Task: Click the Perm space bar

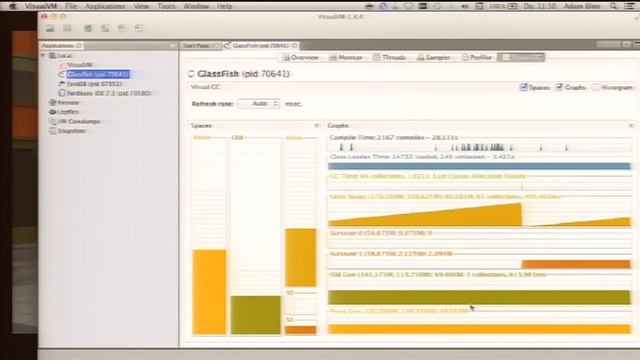Action: [x=209, y=292]
